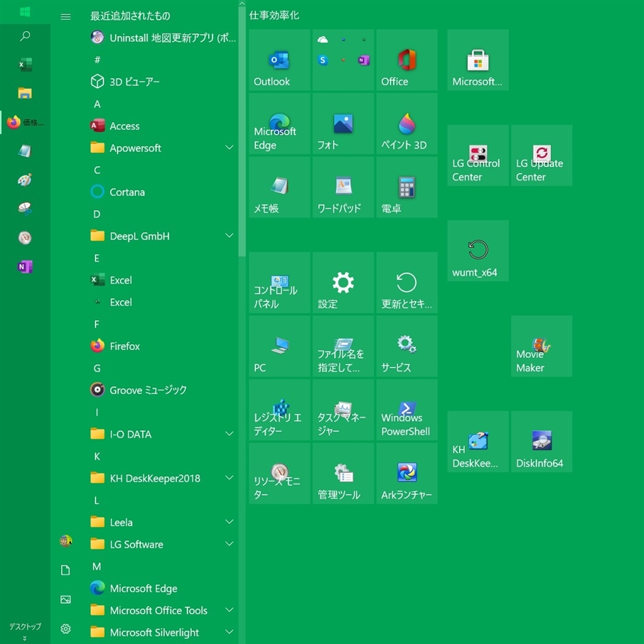Screen dimensions: 644x644
Task: Switch to Firefox 価格 window on taskbar
Action: (25, 122)
